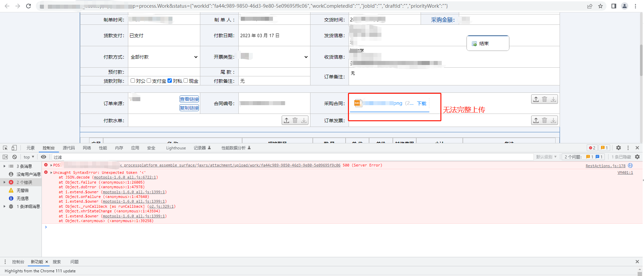Image resolution: width=644 pixels, height=276 pixels.
Task: Go forward using browser forward arrow
Action: click(18, 6)
